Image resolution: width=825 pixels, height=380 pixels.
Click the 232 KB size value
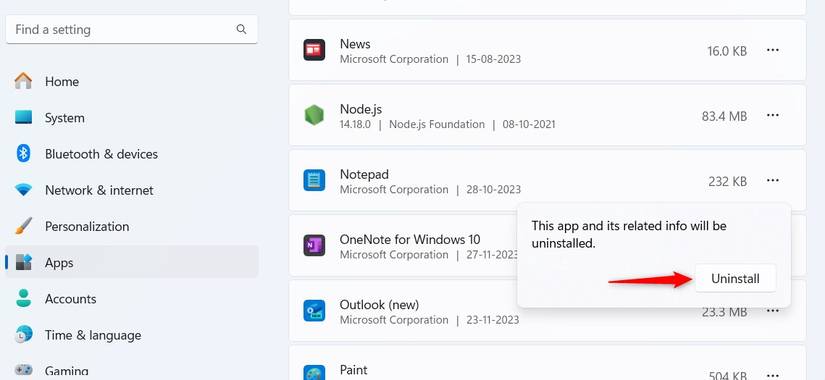[727, 182]
